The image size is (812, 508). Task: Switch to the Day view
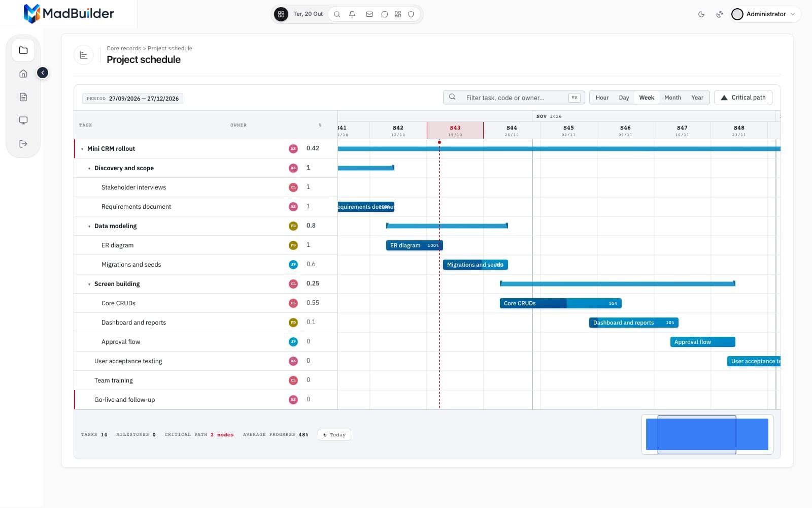pos(624,98)
